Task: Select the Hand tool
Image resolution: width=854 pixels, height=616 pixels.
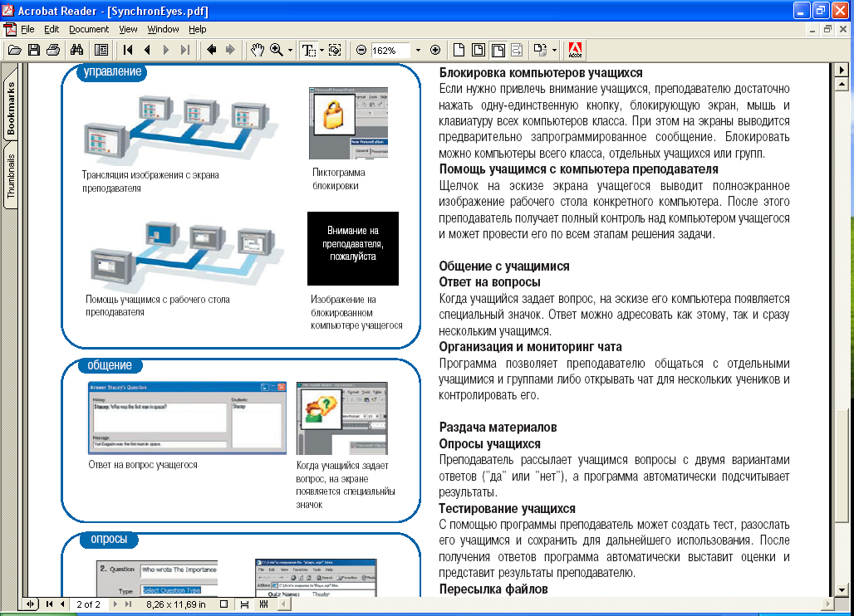Action: pos(257,50)
